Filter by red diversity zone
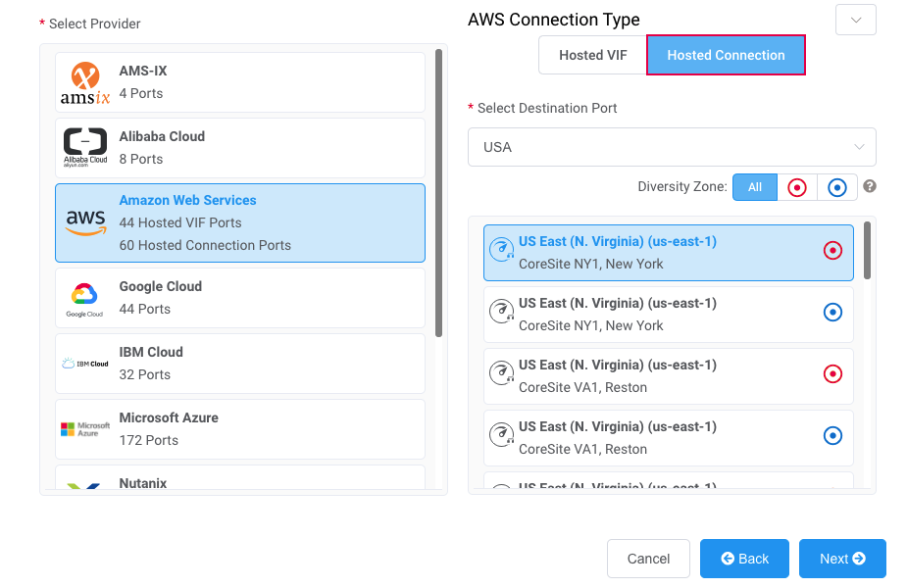907x588 pixels. point(797,187)
